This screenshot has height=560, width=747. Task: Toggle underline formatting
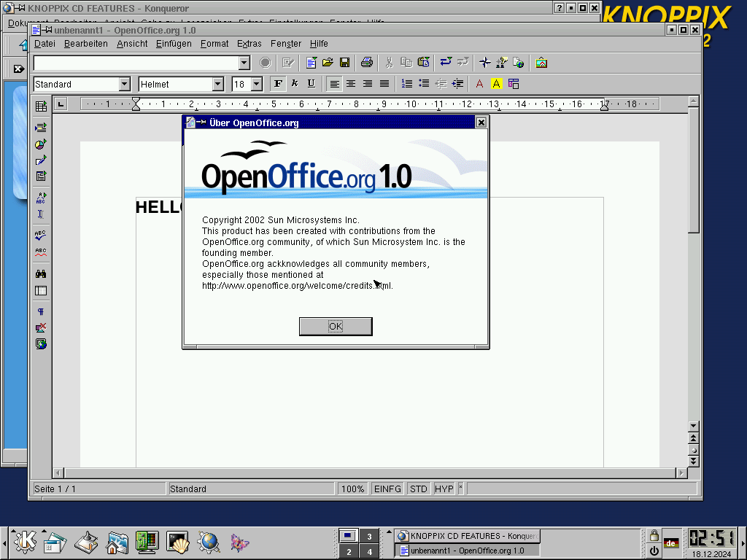[311, 84]
